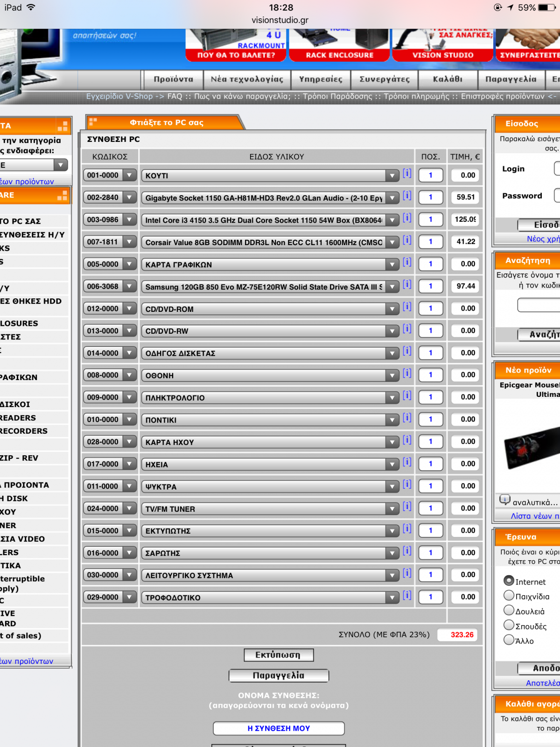Image resolution: width=560 pixels, height=747 pixels.
Task: Open the Νέα τεχνολογίας menu
Action: [247, 79]
